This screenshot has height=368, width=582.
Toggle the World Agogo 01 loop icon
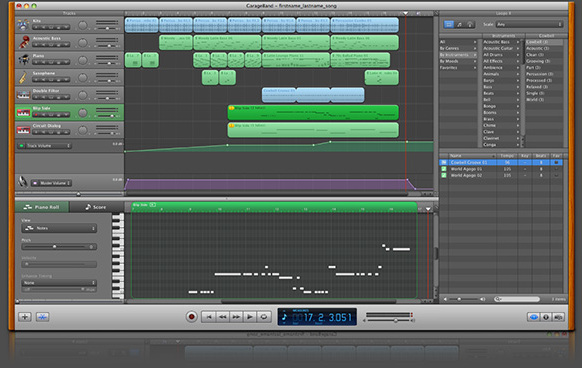pyautogui.click(x=444, y=169)
